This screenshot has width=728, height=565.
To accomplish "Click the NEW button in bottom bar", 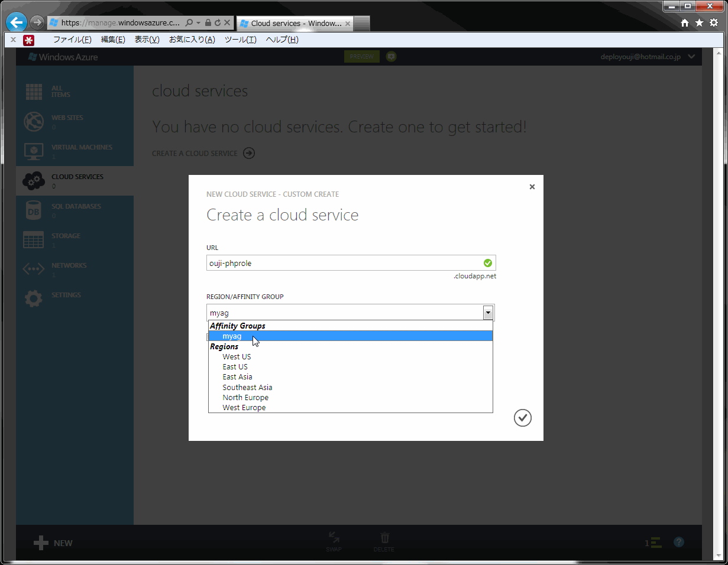I will [x=53, y=543].
